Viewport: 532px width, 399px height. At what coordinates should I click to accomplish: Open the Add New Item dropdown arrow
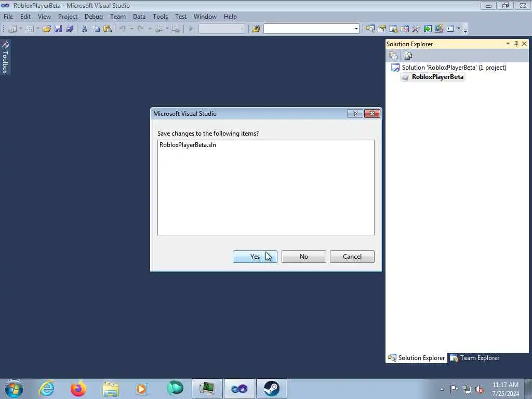point(37,29)
